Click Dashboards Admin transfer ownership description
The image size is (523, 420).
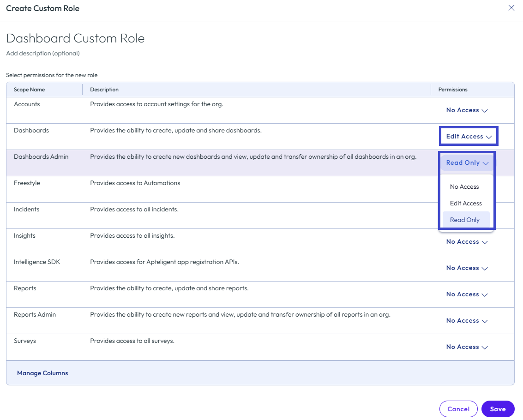click(x=253, y=157)
